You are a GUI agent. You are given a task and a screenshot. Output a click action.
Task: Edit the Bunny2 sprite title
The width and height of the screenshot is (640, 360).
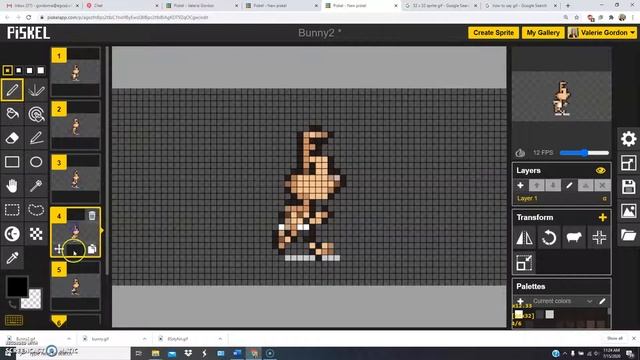coord(319,33)
